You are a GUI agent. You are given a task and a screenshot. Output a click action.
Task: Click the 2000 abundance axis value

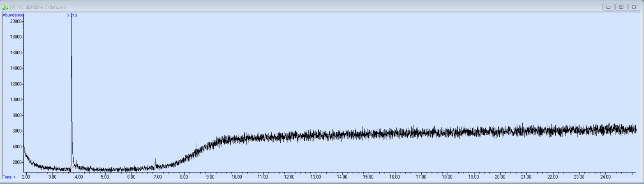pos(16,162)
